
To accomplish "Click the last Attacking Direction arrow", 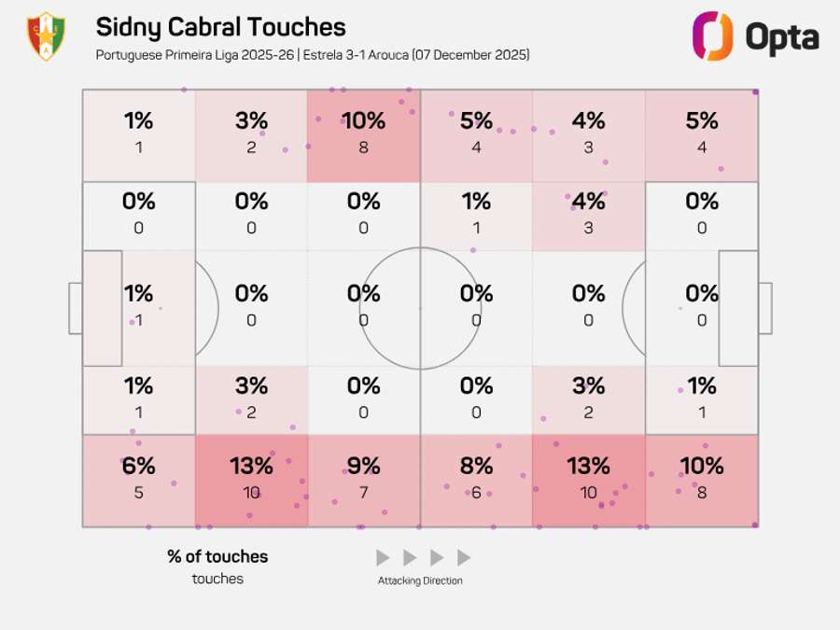I will 464,558.
